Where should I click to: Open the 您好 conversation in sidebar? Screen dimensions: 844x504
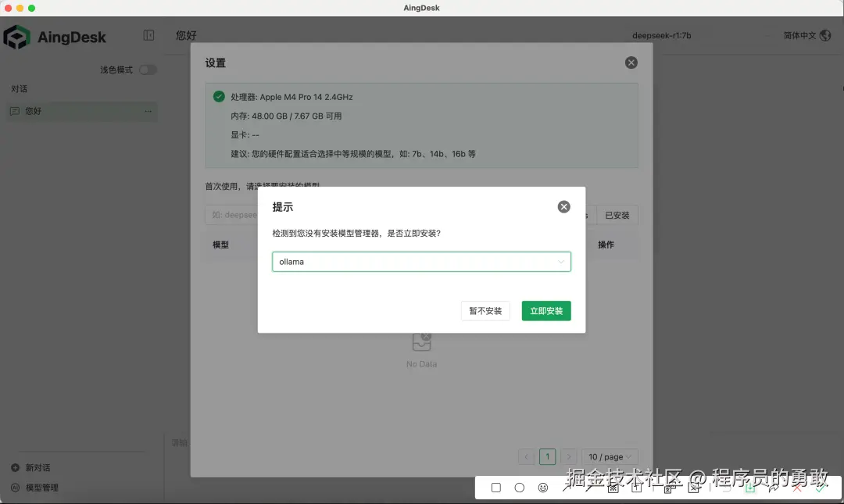pos(82,111)
